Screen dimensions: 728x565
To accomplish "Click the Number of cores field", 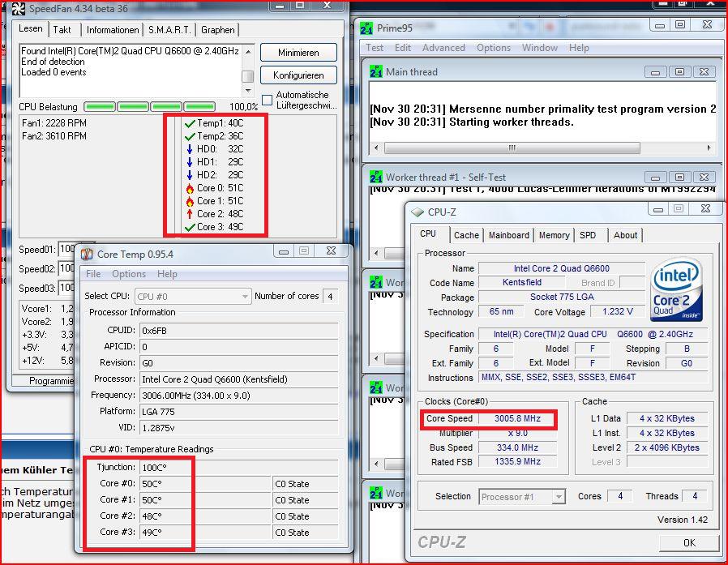I will [330, 296].
